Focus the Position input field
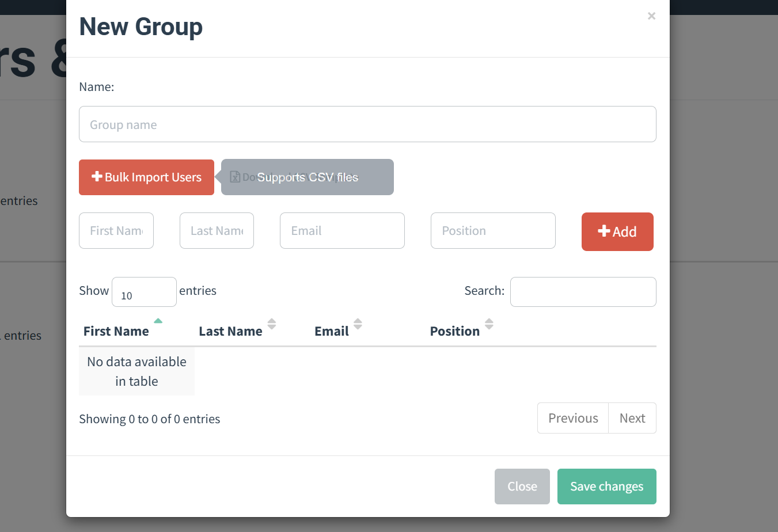Screen dimensions: 778x532 tap(493, 231)
